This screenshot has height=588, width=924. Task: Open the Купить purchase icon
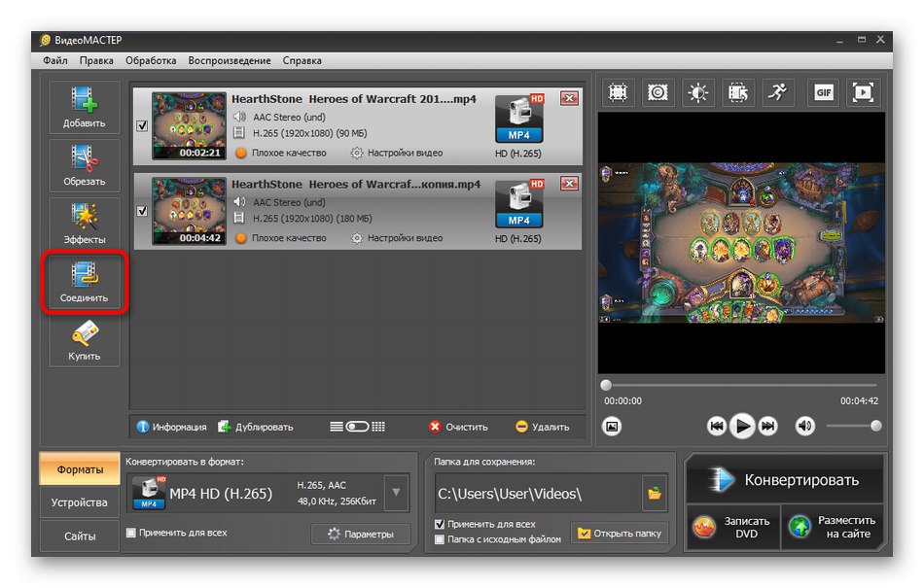pyautogui.click(x=85, y=340)
